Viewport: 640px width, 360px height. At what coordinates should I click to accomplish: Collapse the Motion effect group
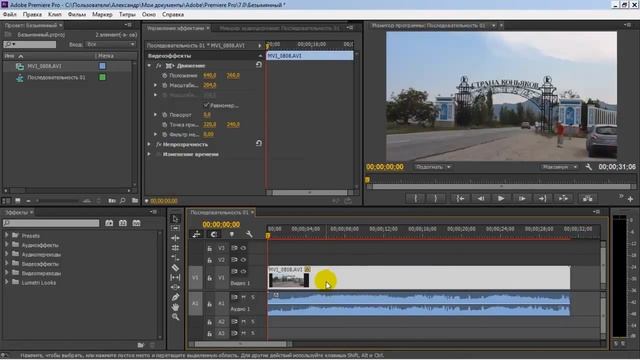149,65
